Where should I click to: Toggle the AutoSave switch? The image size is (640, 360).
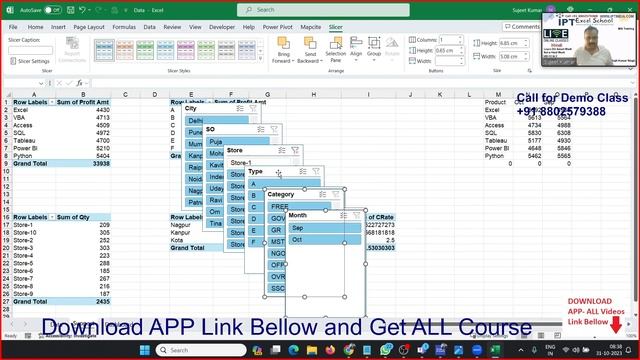53,10
